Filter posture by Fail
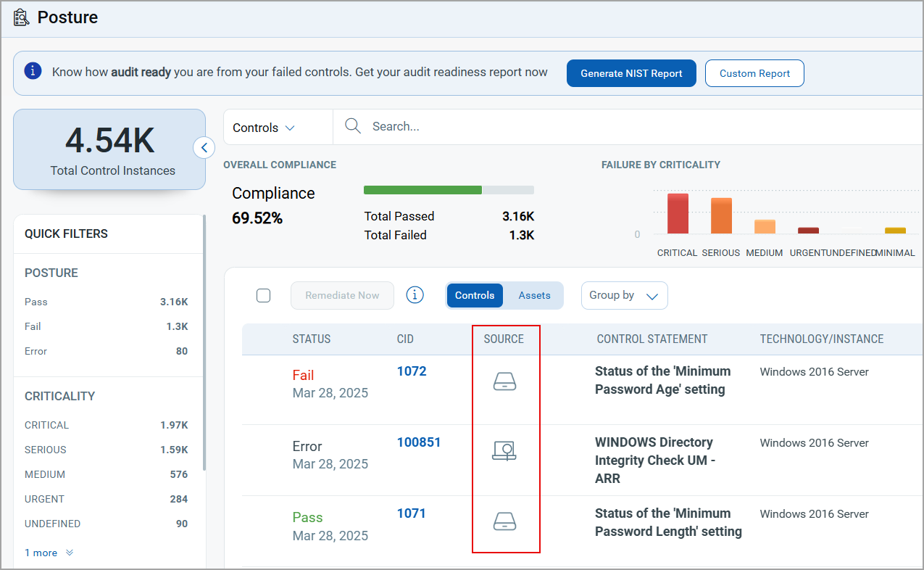Image resolution: width=924 pixels, height=570 pixels. coord(32,326)
